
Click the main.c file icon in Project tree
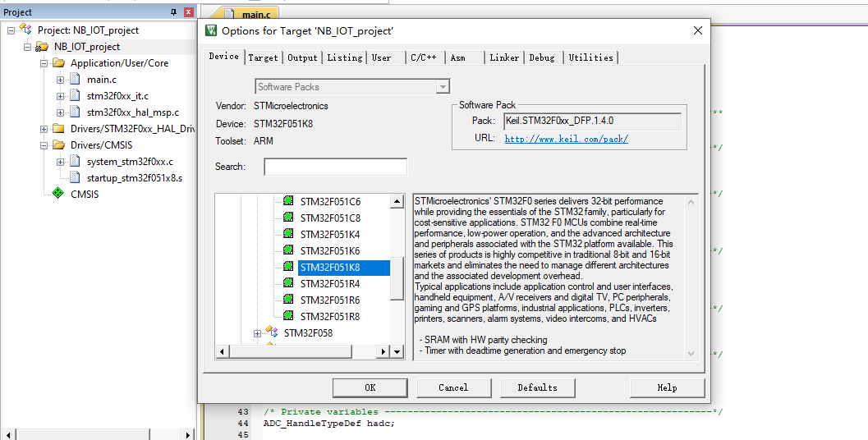tap(76, 79)
